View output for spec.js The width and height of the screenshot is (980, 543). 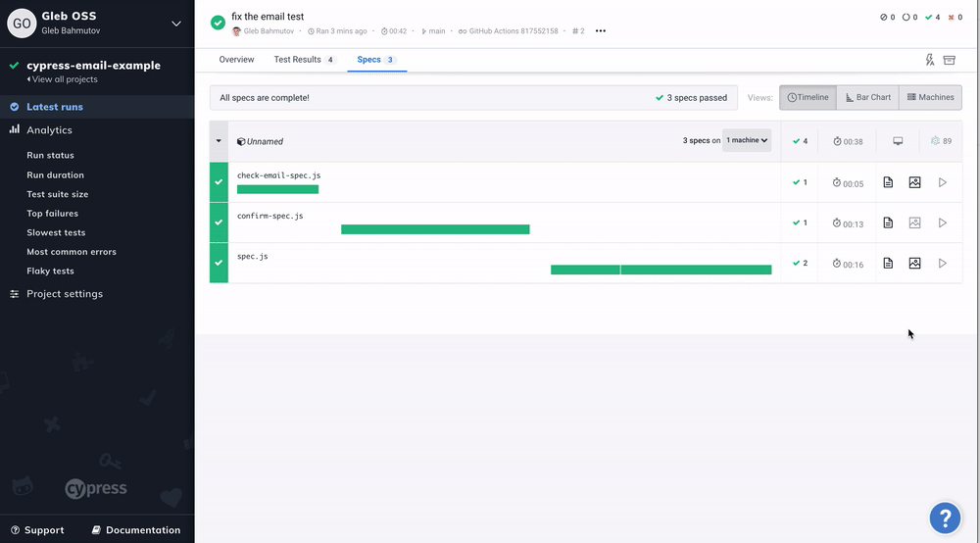tap(888, 264)
